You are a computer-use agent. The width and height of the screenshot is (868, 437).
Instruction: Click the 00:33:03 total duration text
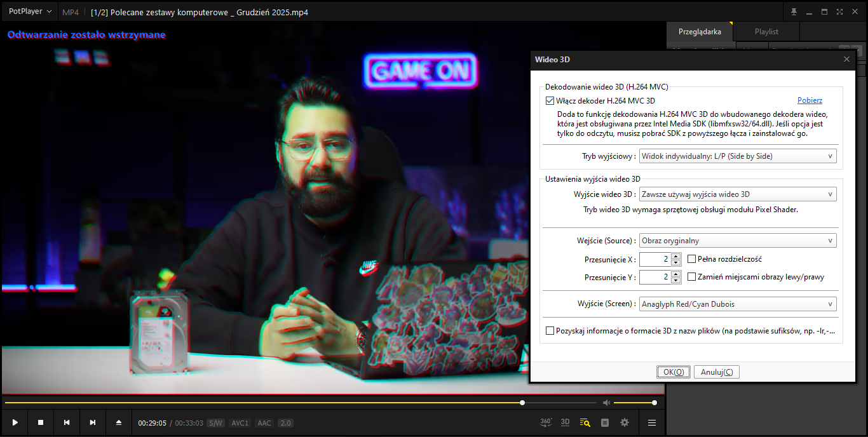coord(189,423)
